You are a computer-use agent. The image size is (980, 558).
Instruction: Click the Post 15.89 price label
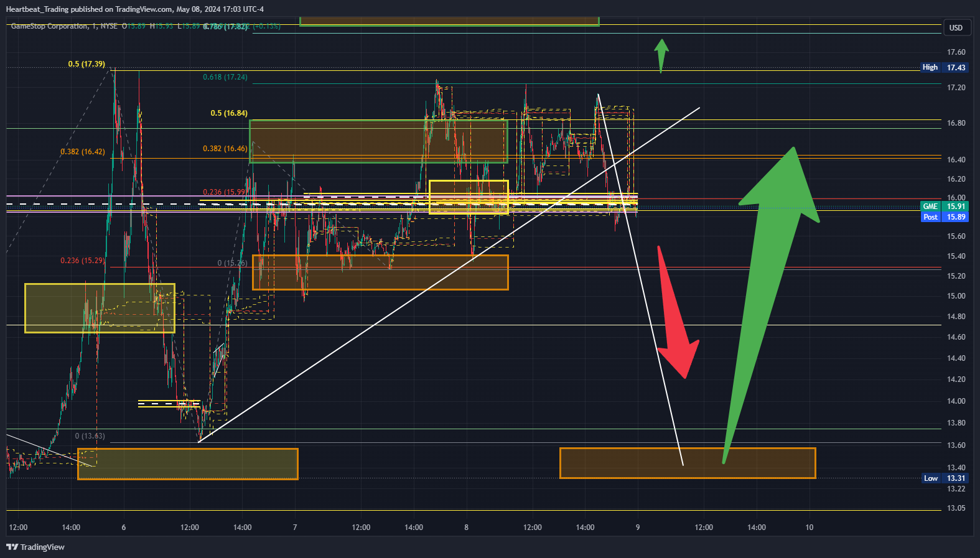pyautogui.click(x=944, y=217)
